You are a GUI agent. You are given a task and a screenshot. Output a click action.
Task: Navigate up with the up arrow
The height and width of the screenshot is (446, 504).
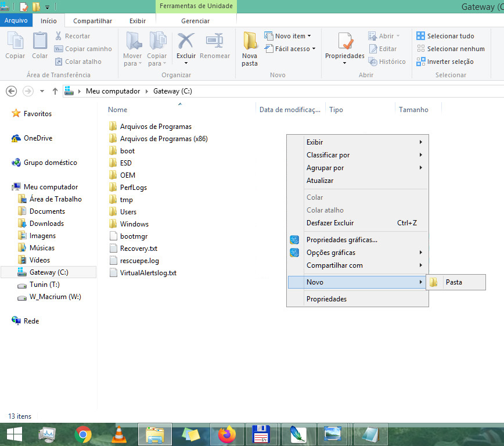[x=55, y=91]
